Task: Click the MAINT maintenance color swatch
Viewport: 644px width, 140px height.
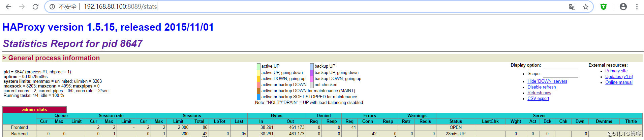Action: (x=258, y=91)
